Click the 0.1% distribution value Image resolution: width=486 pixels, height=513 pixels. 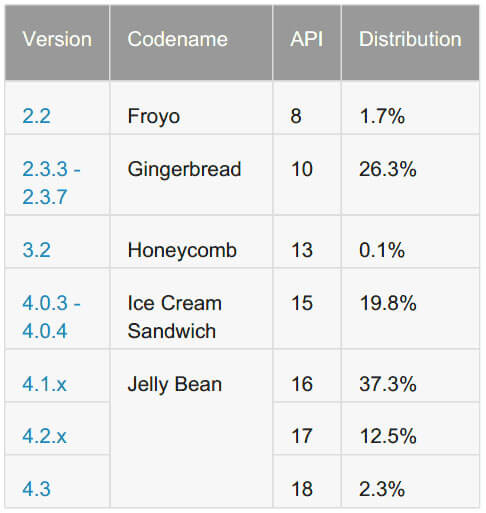(382, 250)
